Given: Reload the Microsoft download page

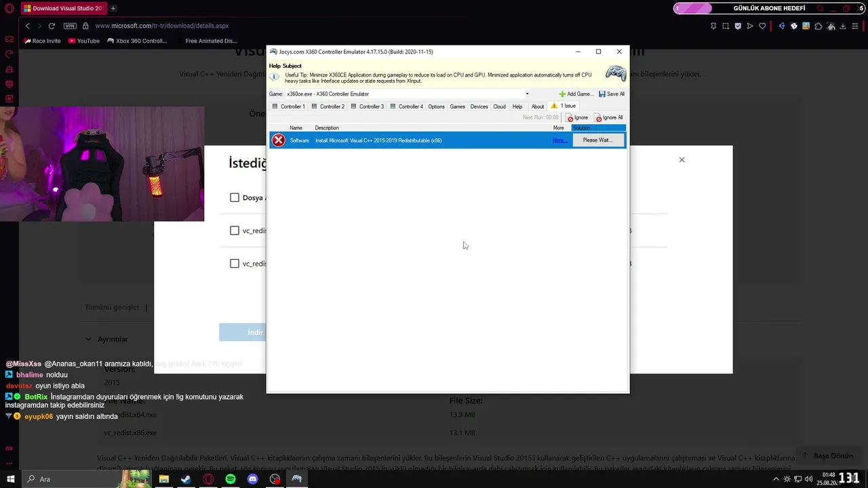Looking at the screenshot, I should click(x=52, y=26).
